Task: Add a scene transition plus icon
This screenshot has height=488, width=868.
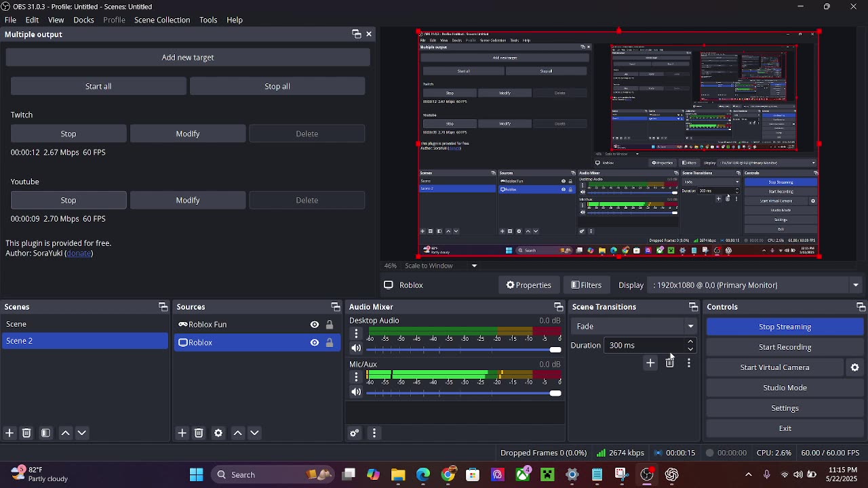Action: (x=650, y=363)
